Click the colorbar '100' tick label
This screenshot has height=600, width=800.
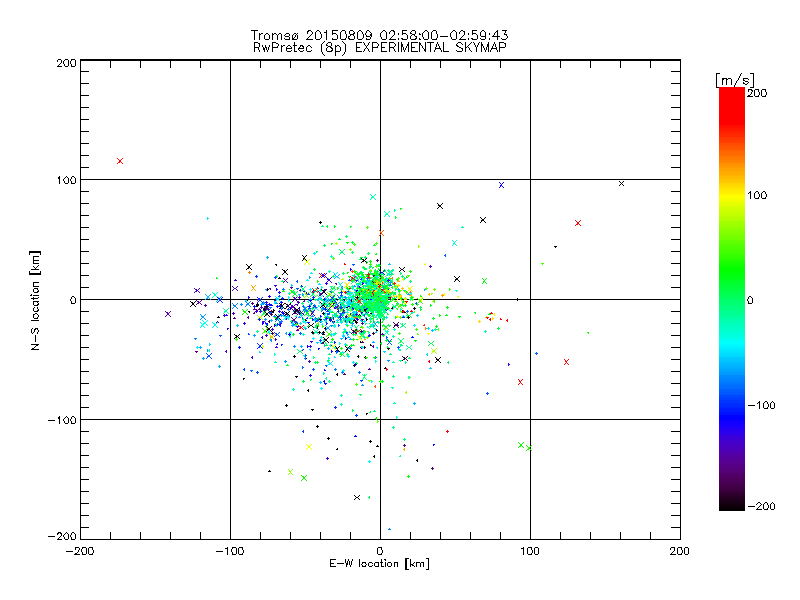757,195
